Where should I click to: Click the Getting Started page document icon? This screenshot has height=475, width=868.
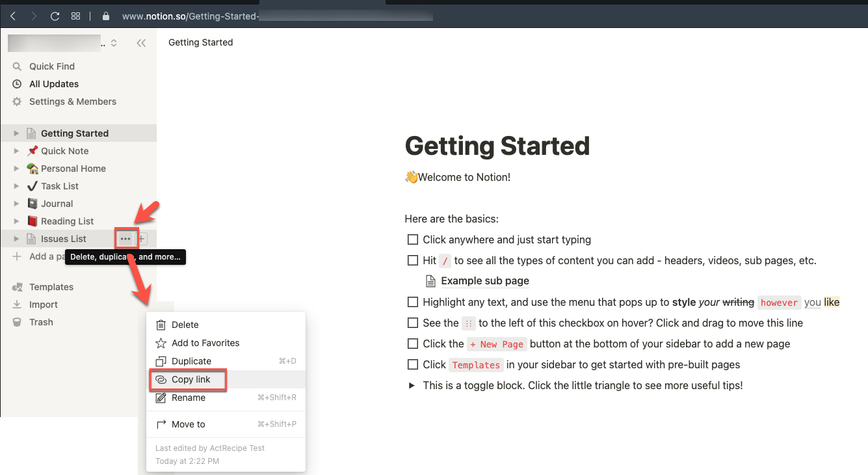point(31,133)
